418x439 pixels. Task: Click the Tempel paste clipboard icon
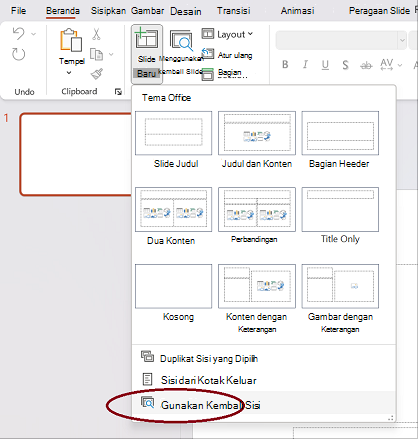click(71, 40)
